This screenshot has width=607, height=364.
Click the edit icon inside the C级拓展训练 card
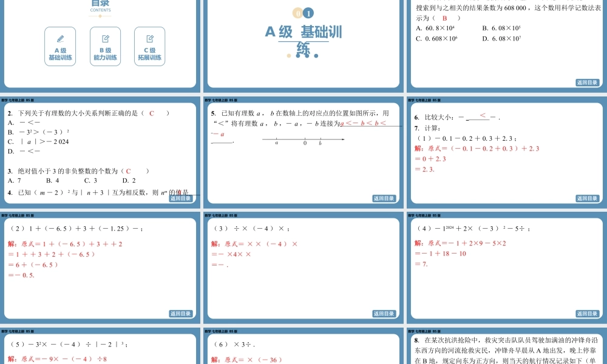tap(151, 38)
